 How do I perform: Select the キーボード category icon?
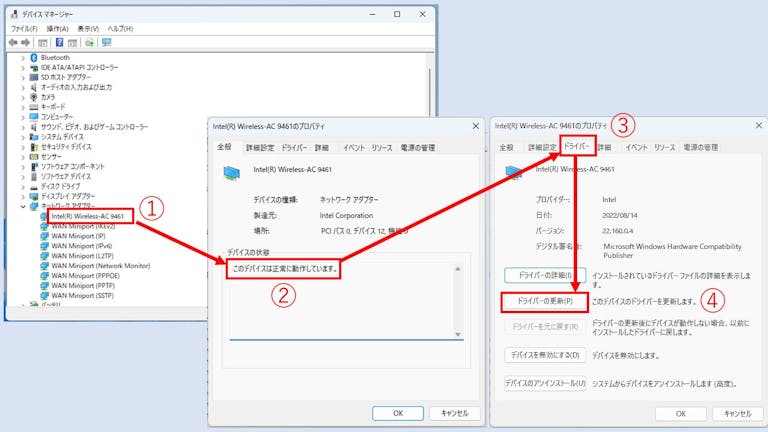pyautogui.click(x=34, y=107)
